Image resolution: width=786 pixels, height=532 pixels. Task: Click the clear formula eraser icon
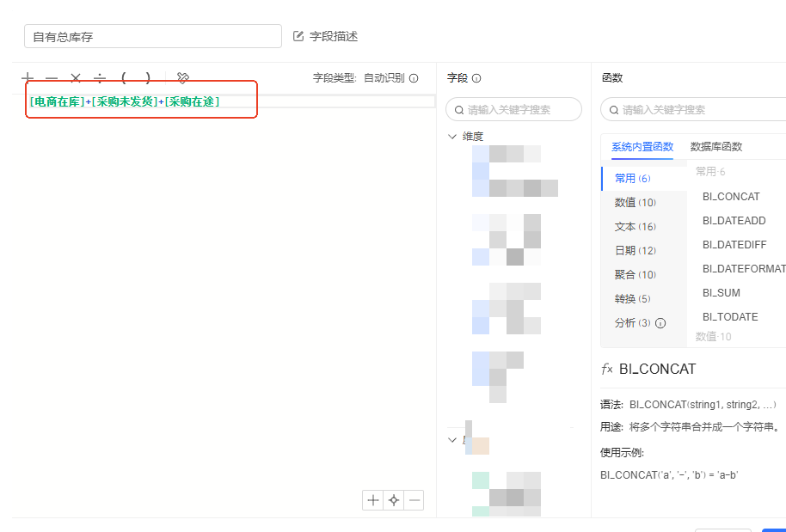pyautogui.click(x=182, y=77)
